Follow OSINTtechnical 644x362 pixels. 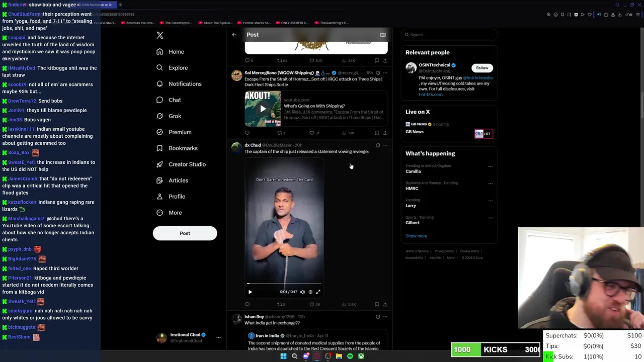click(x=482, y=68)
